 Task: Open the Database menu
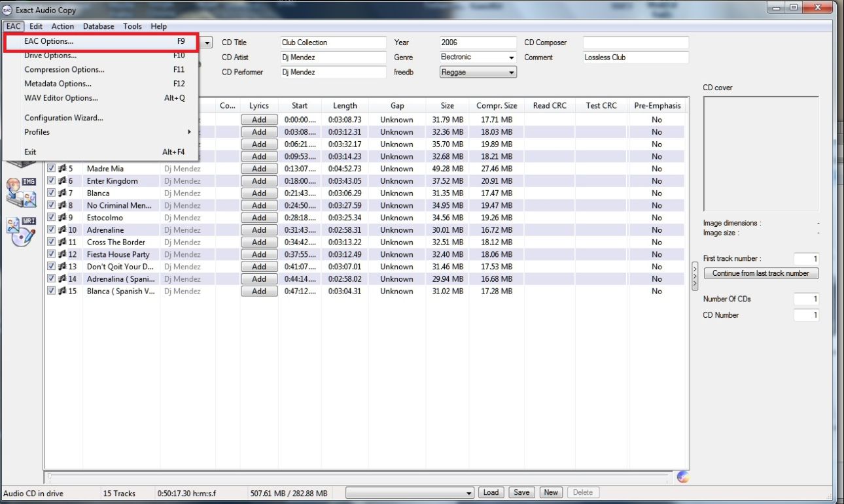[x=99, y=26]
